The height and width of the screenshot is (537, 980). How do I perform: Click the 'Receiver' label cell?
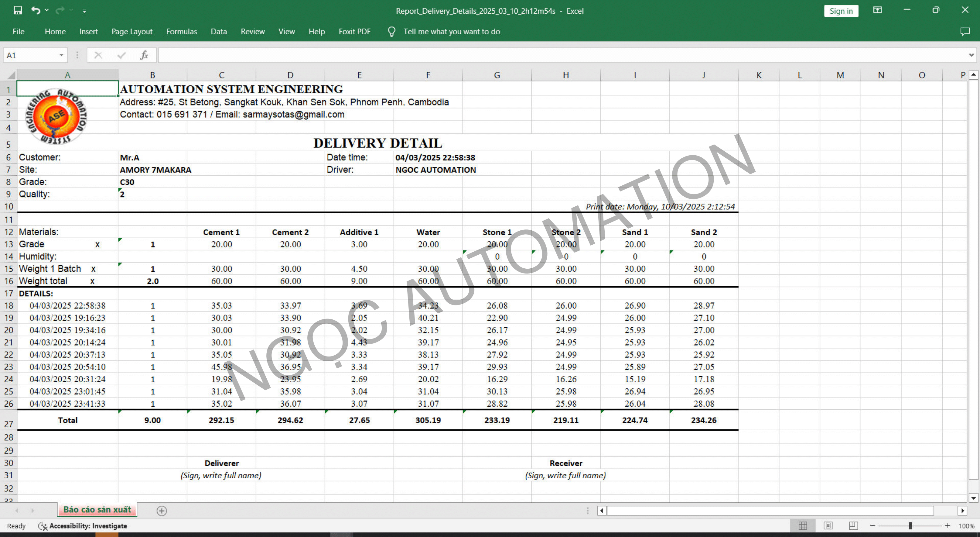[566, 463]
